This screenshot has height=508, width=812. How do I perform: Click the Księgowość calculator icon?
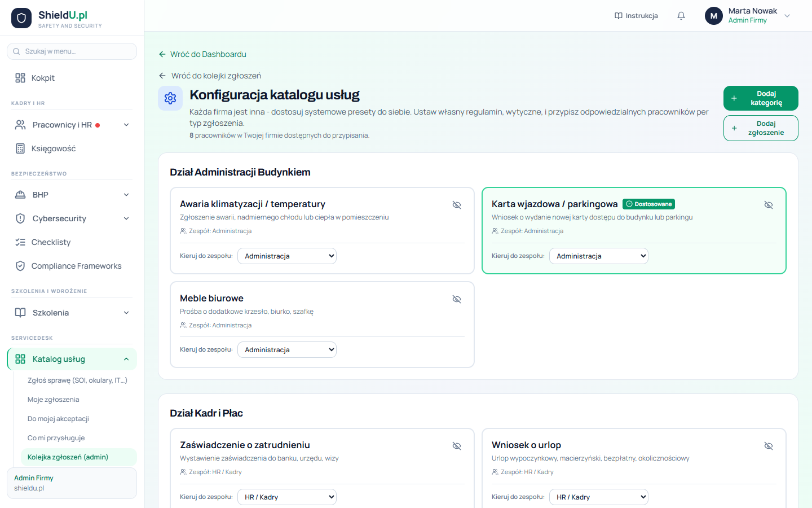(20, 148)
